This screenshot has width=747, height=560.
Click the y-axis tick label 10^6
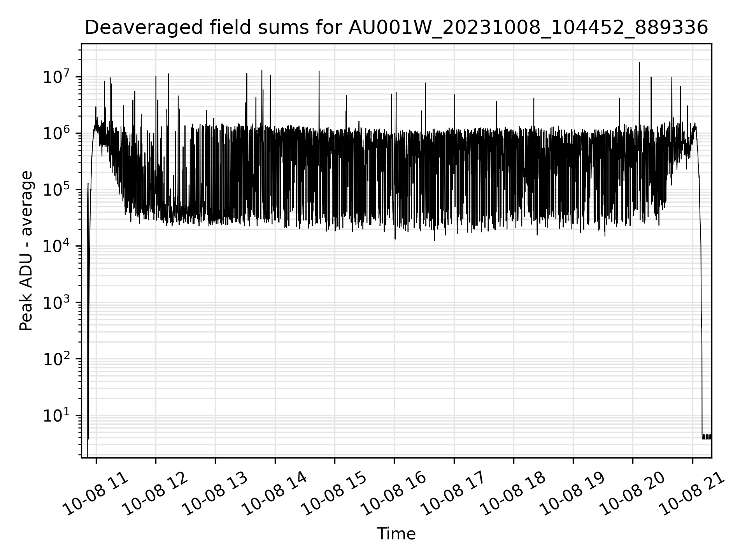coord(56,133)
